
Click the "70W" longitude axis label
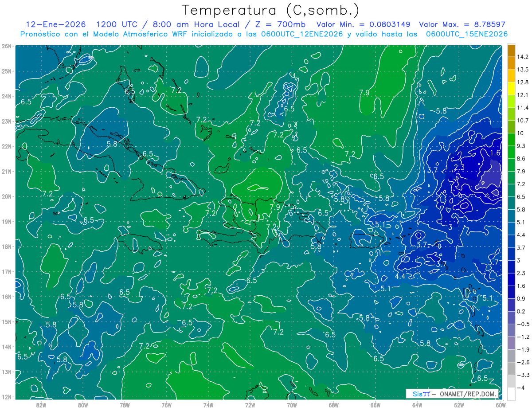coord(292,405)
